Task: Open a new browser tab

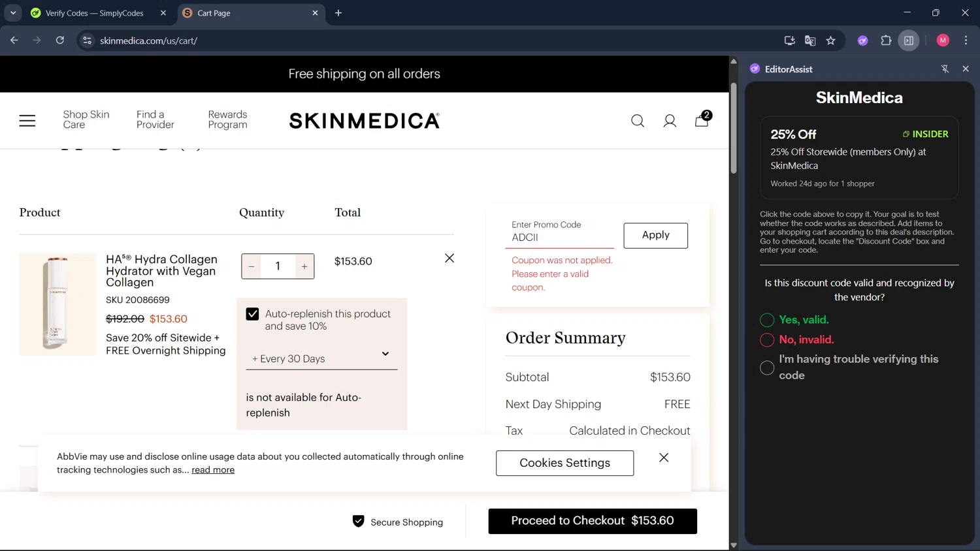Action: [338, 13]
